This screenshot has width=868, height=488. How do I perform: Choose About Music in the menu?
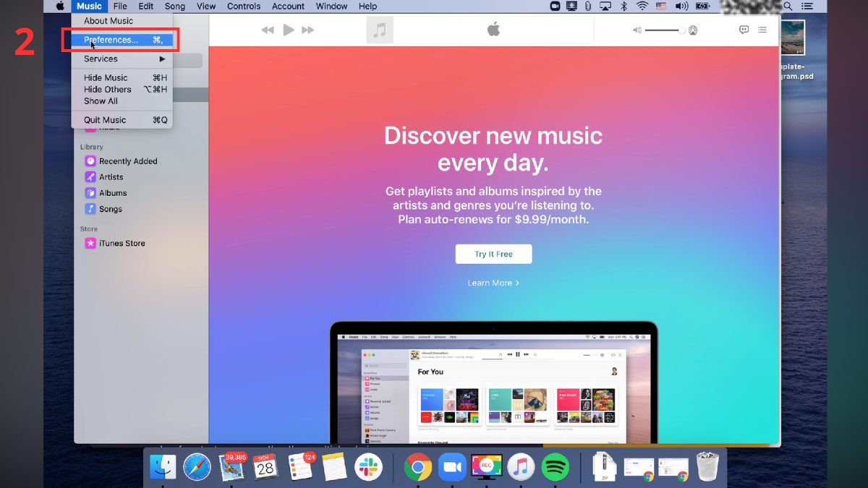click(109, 21)
